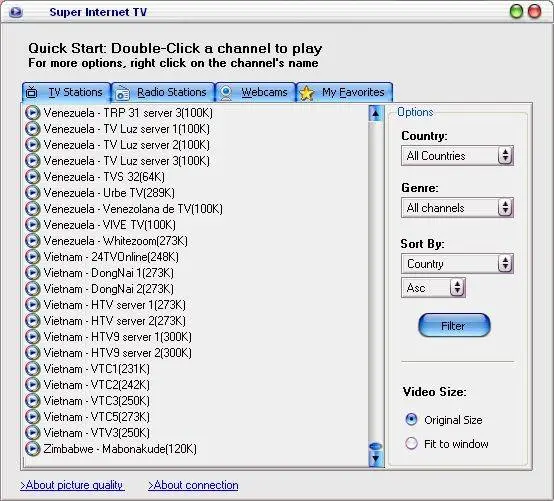Select channel text Vietnam - VTV3(250K)

tap(96, 433)
